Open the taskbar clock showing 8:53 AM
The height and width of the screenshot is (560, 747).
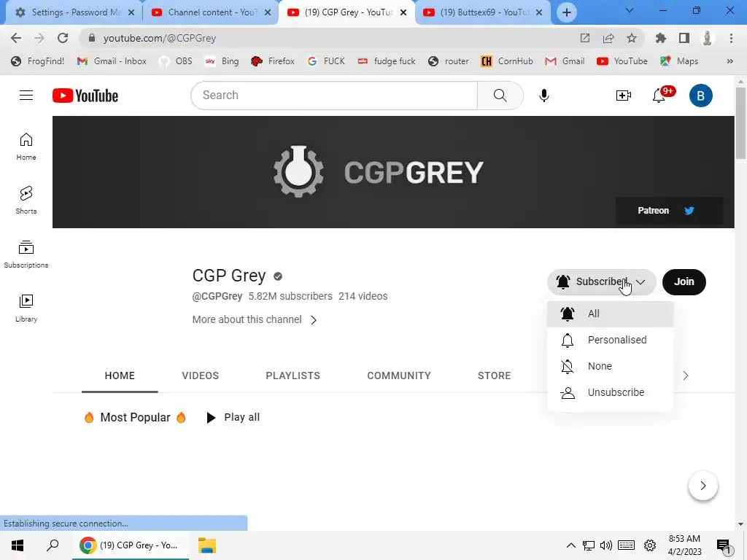pos(684,545)
